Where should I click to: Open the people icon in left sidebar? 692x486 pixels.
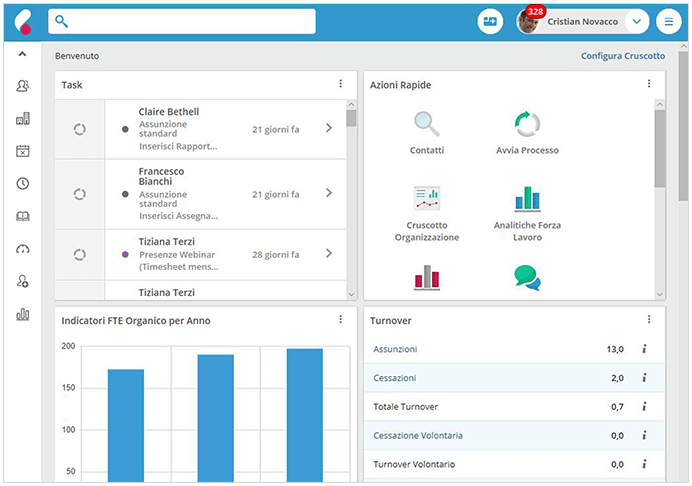[22, 86]
